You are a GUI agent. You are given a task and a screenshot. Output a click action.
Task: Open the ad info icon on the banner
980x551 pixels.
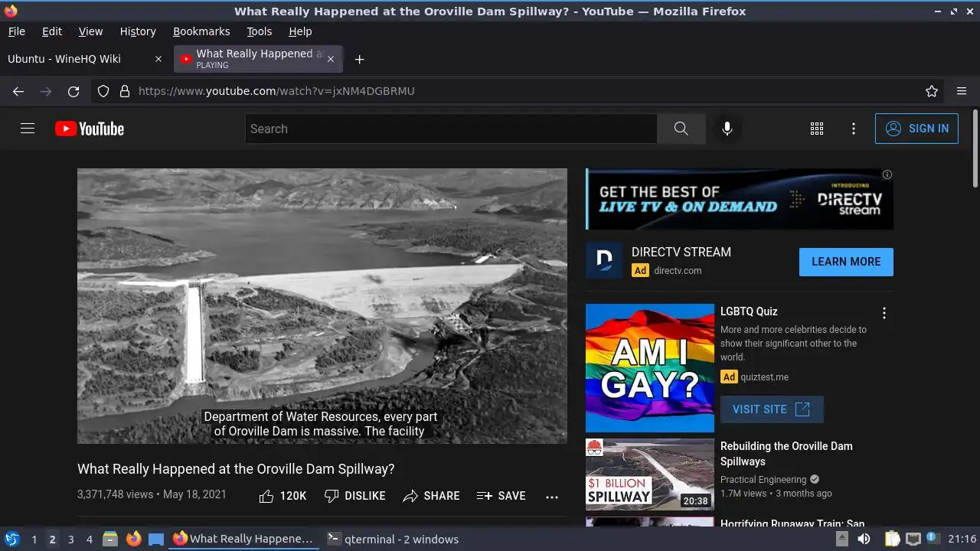tap(887, 174)
